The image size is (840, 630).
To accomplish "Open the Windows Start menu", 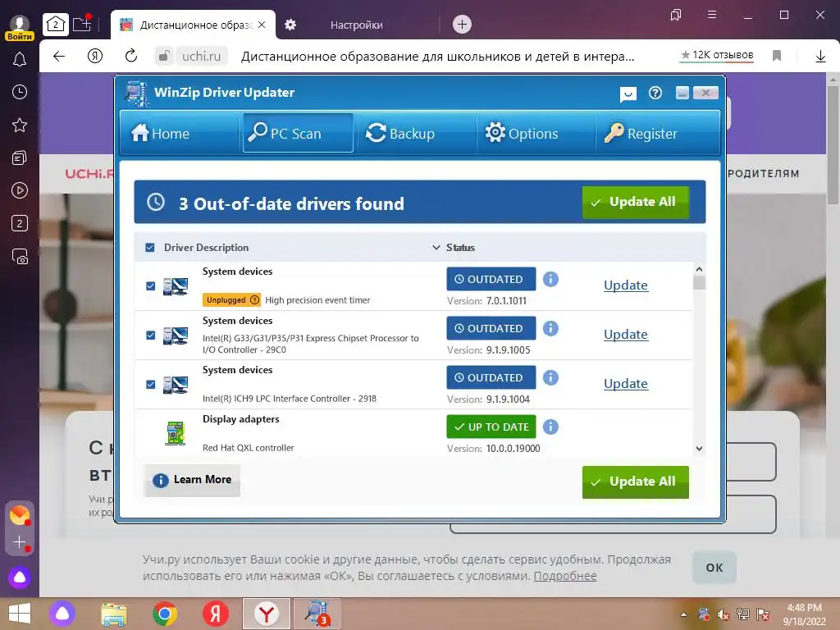I will click(20, 614).
